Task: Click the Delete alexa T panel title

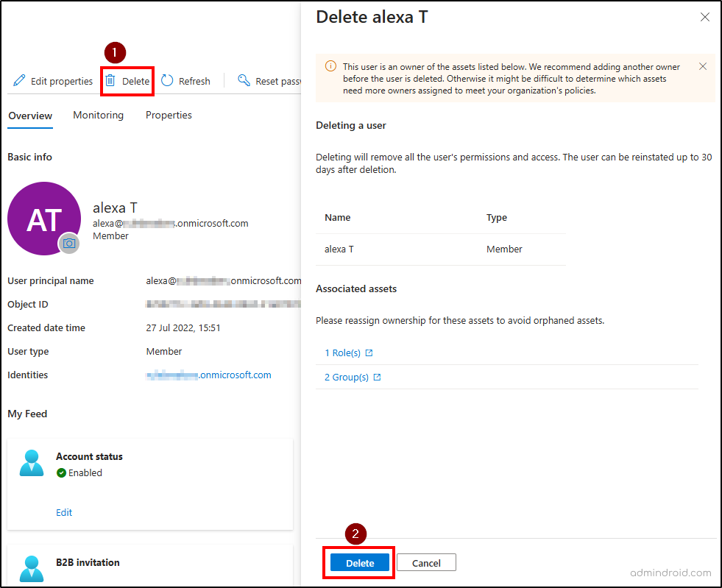Action: click(x=372, y=17)
